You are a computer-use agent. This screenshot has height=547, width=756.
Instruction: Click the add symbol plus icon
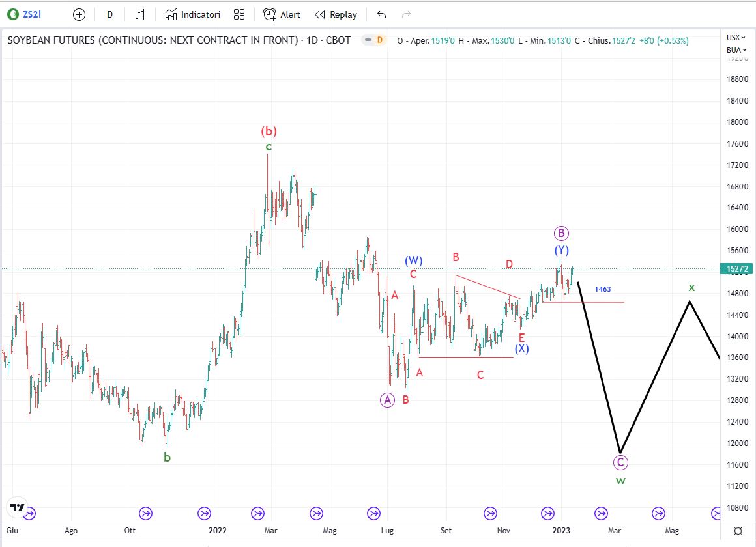(79, 14)
